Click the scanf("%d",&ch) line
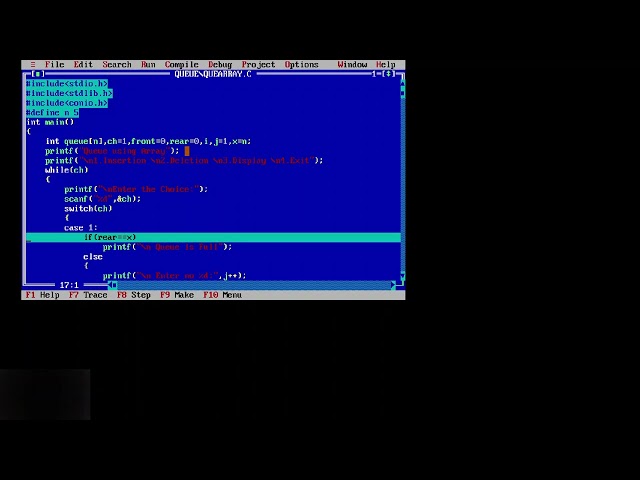 tap(102, 199)
